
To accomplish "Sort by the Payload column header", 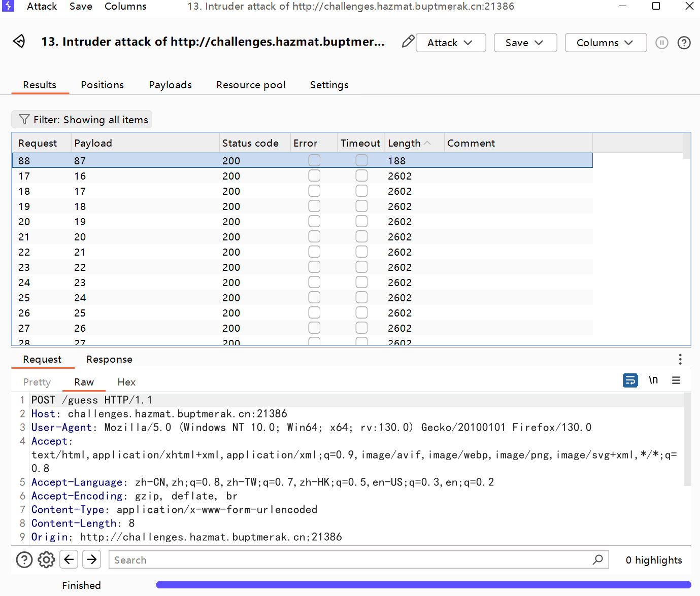I will click(x=145, y=143).
